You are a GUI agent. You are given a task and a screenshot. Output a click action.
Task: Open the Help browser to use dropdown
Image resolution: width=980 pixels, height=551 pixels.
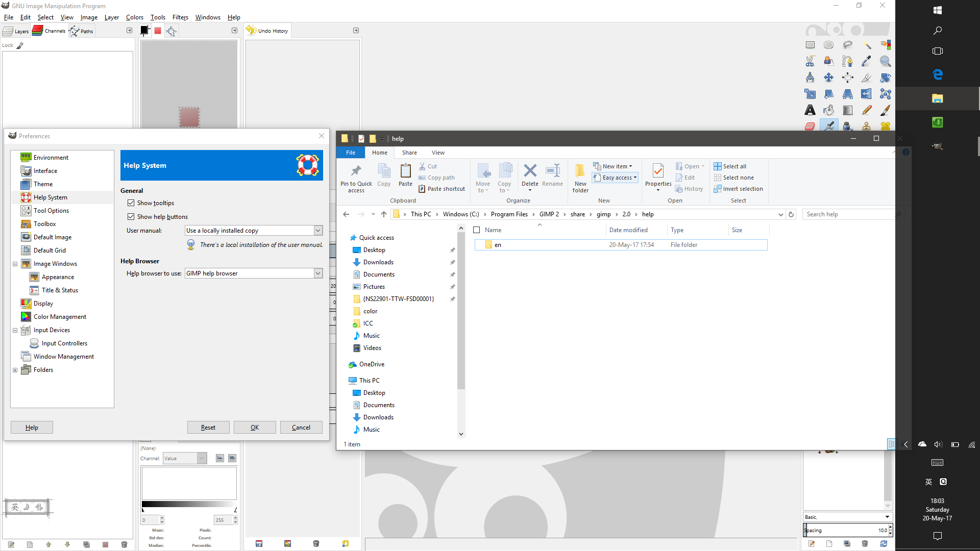[x=254, y=273]
